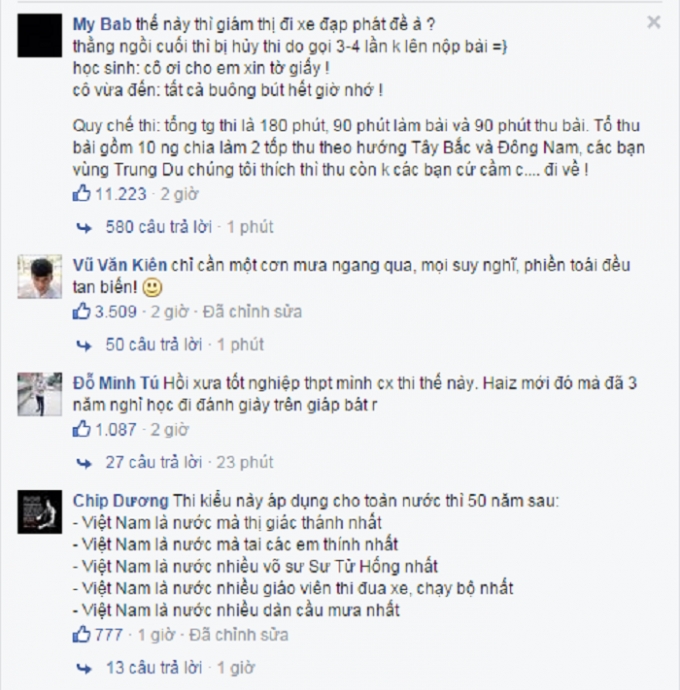Open My Bab's profile name link
This screenshot has height=690, width=680.
[102, 25]
